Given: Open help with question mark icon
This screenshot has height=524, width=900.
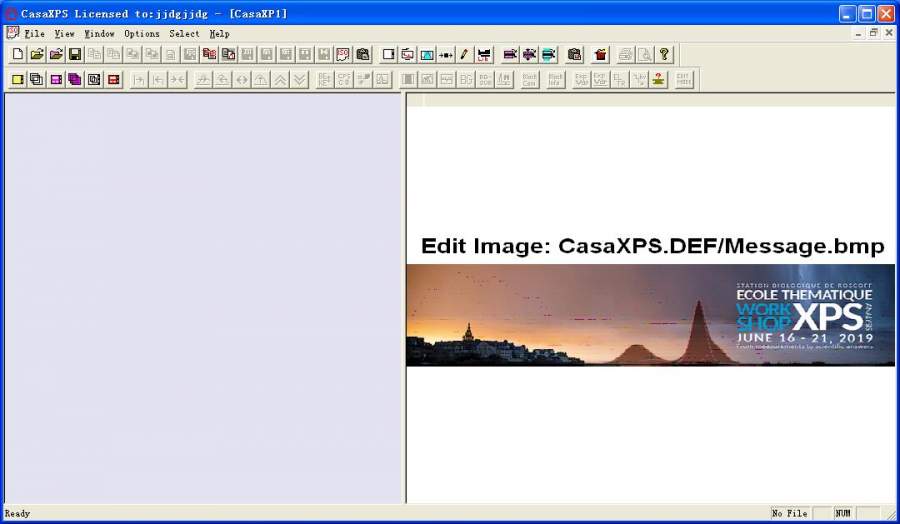Looking at the screenshot, I should coord(664,55).
